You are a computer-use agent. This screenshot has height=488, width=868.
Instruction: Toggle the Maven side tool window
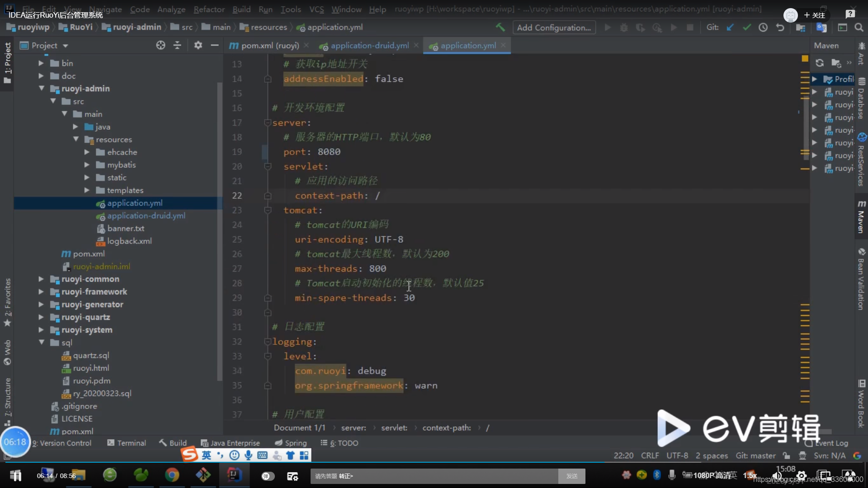coord(861,217)
